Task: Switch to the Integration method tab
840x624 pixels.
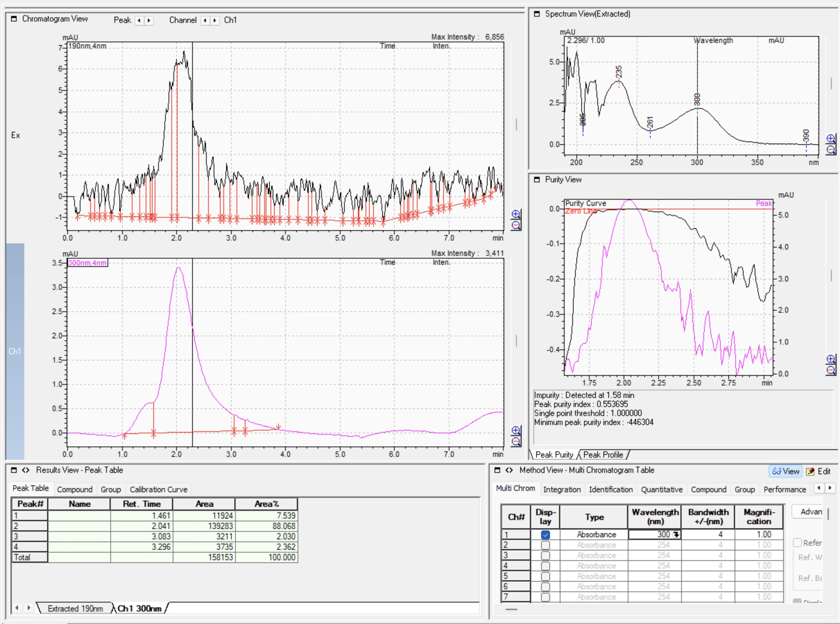Action: (562, 489)
